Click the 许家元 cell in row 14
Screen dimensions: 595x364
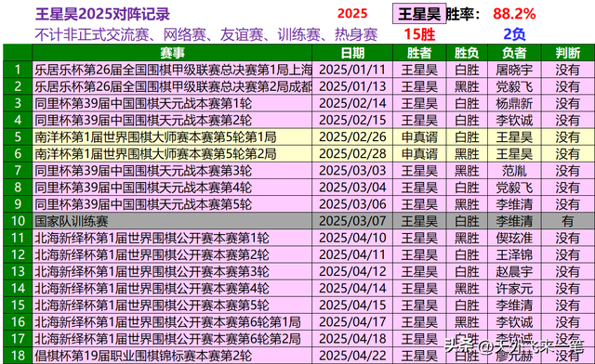coord(514,288)
